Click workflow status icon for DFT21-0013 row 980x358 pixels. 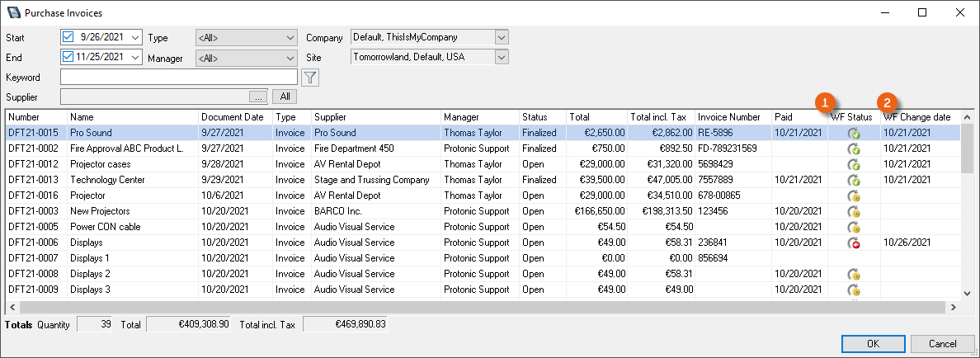pos(854,181)
